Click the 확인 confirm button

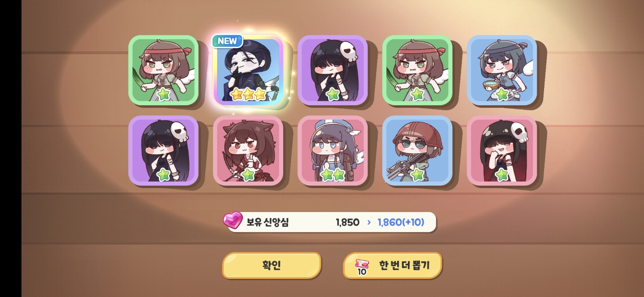coord(272,265)
